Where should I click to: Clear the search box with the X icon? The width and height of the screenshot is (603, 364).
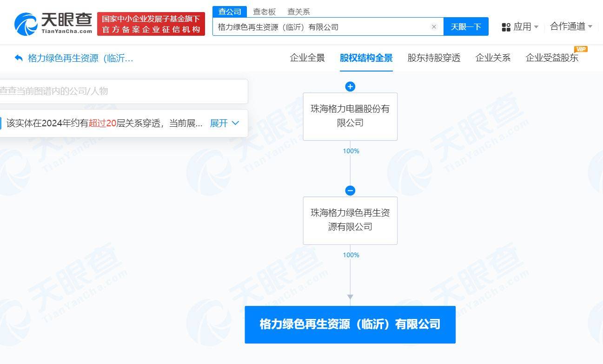click(434, 27)
